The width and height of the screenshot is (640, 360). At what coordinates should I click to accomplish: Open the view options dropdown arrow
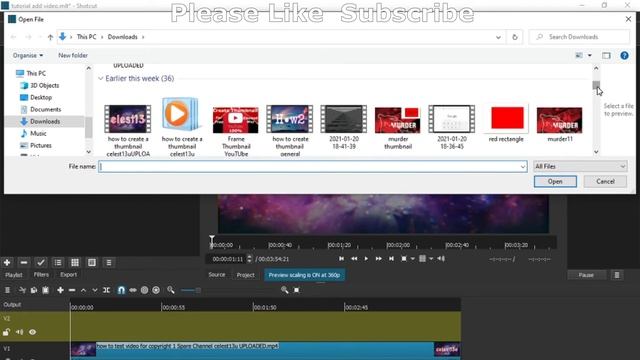(x=589, y=56)
